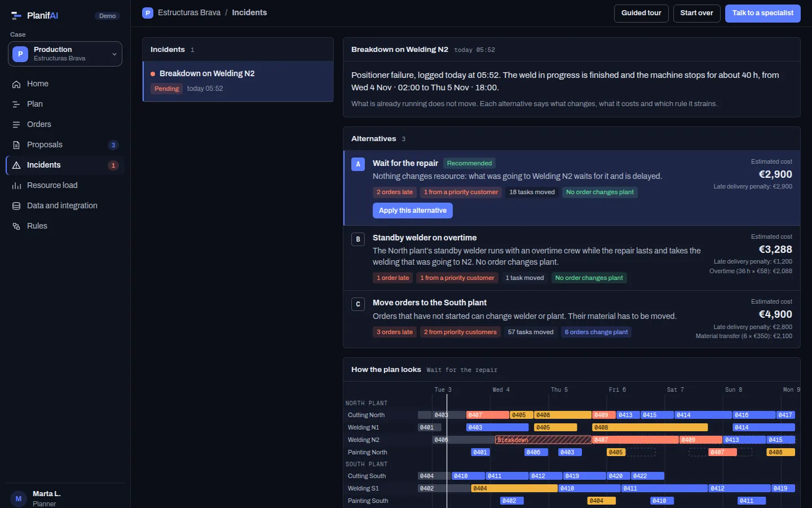Start the Guided tour

pyautogui.click(x=641, y=13)
